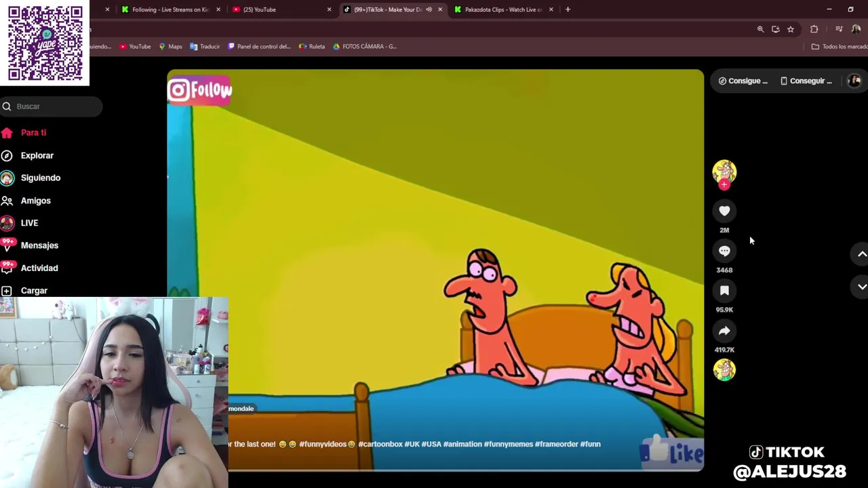Open the comments bubble icon
This screenshot has width=868, height=488.
(x=724, y=251)
